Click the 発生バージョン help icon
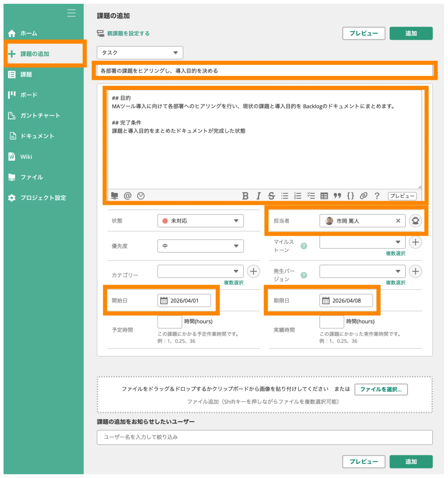Viewport: 448px width, 478px height. tap(304, 275)
